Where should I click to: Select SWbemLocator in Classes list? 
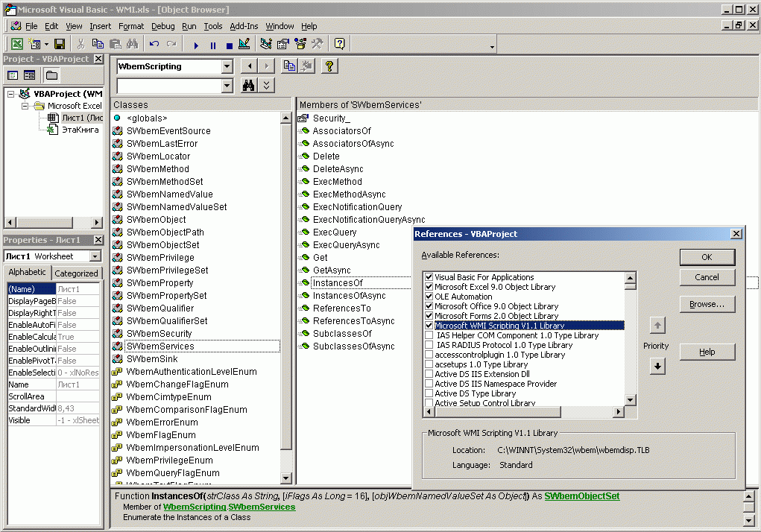tap(158, 156)
